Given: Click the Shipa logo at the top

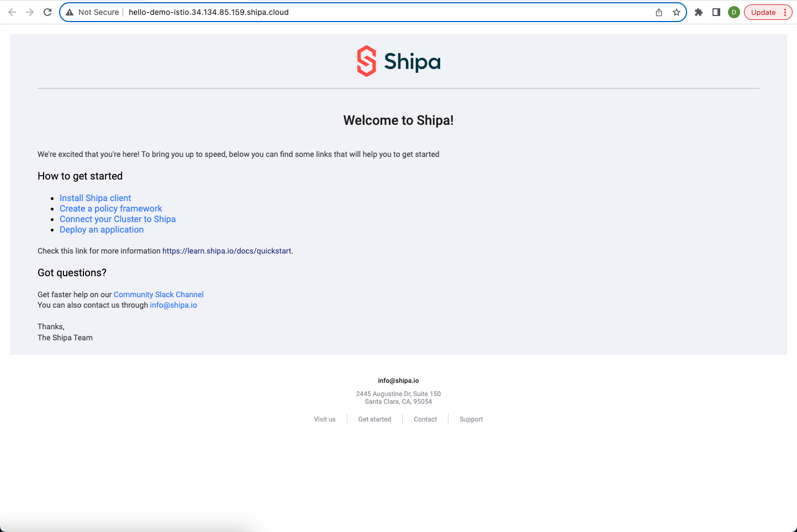Looking at the screenshot, I should [398, 61].
